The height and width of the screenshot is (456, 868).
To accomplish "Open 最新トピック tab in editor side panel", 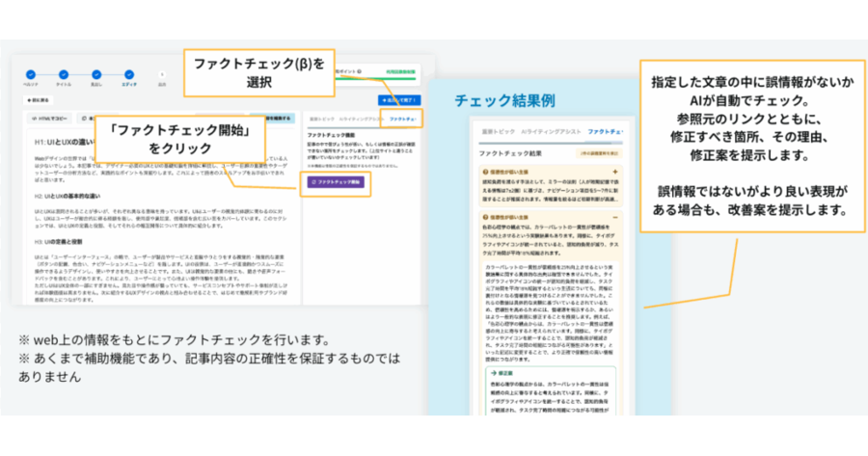I will (321, 119).
